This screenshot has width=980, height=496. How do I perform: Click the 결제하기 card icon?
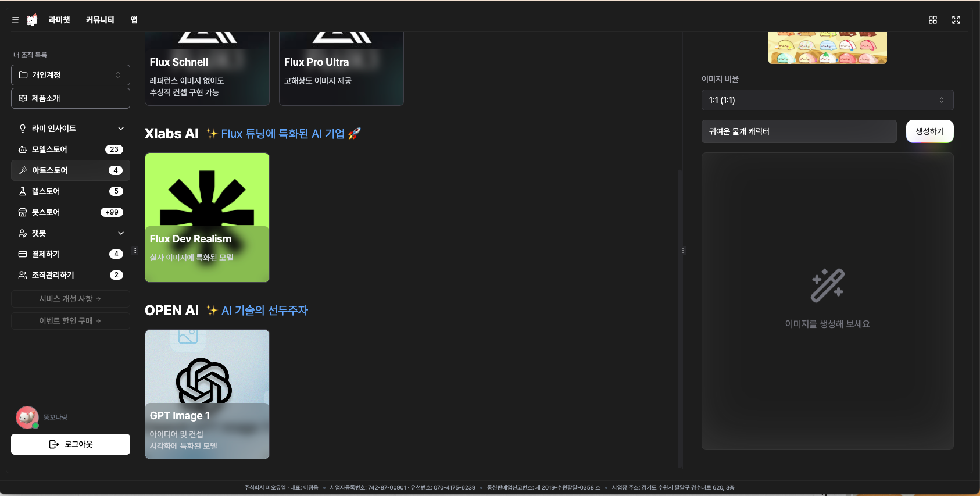pyautogui.click(x=23, y=254)
